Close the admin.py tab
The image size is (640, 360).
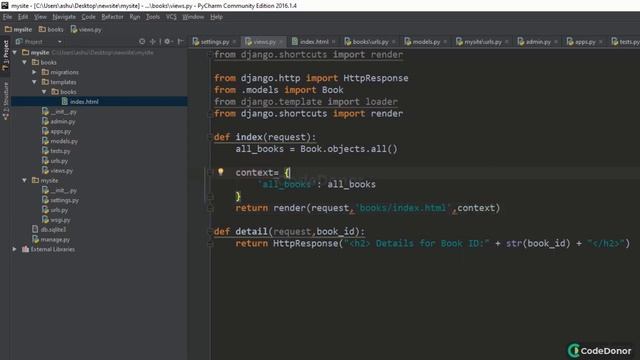[x=556, y=42]
